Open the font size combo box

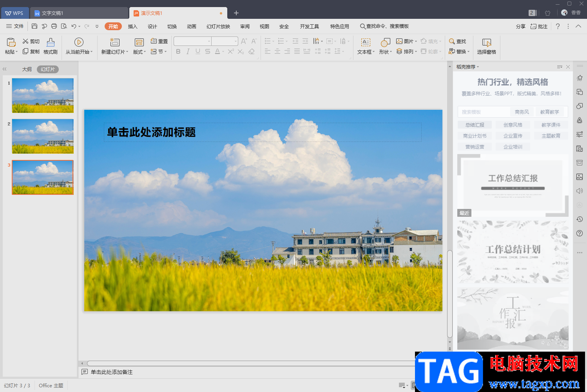coord(225,41)
